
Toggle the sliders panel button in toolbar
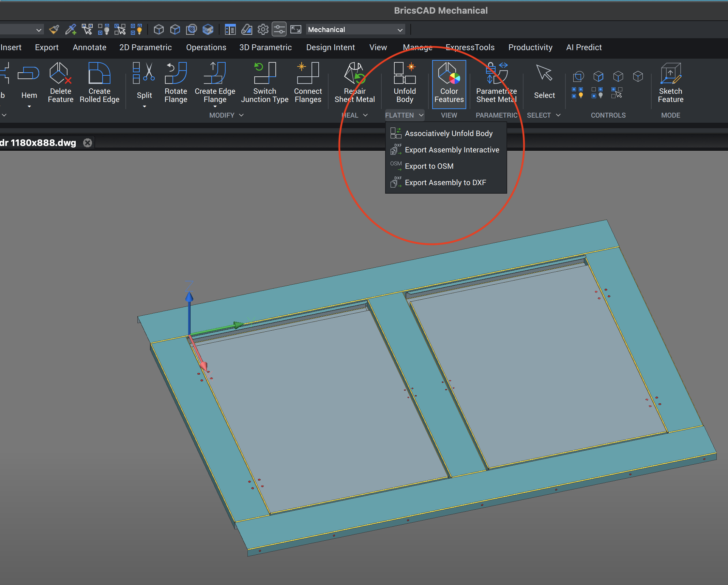[279, 30]
